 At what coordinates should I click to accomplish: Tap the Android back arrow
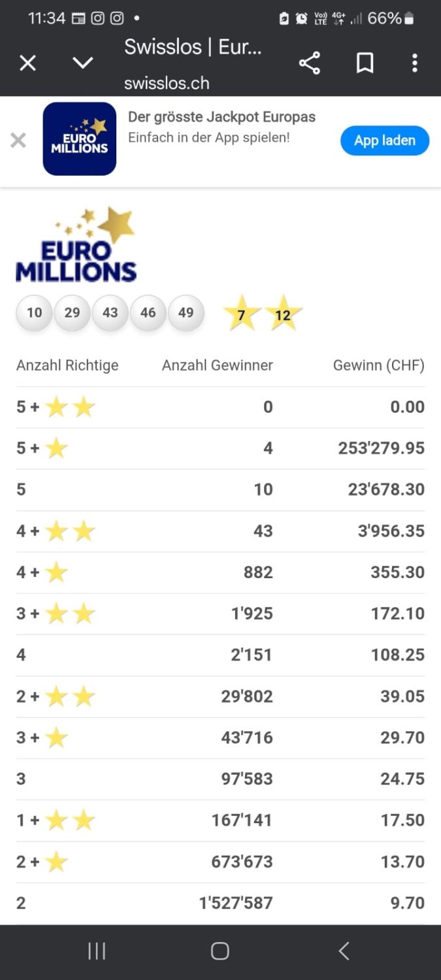pos(344,951)
